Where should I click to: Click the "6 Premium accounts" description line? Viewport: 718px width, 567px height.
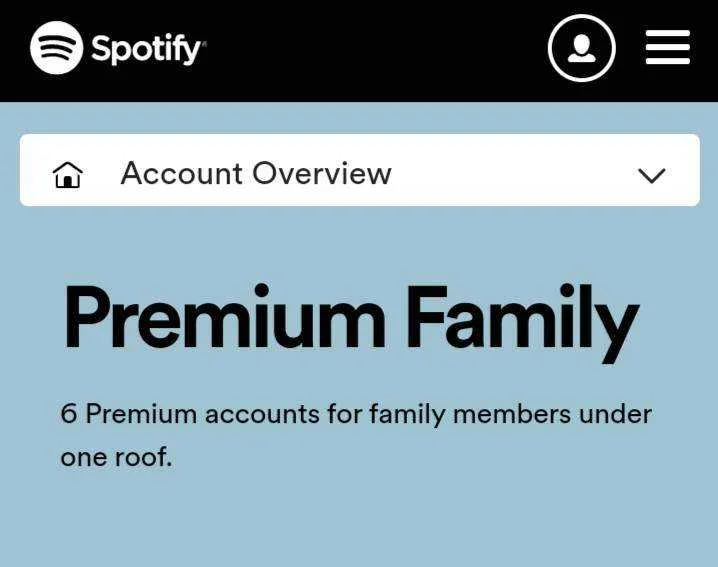click(x=356, y=414)
